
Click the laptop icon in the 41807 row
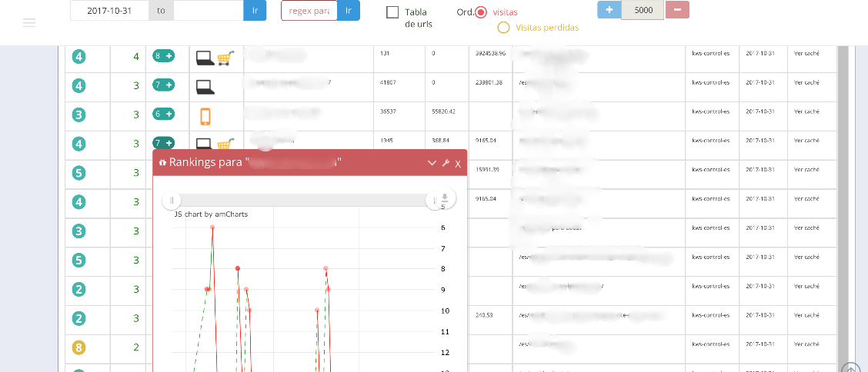(205, 87)
